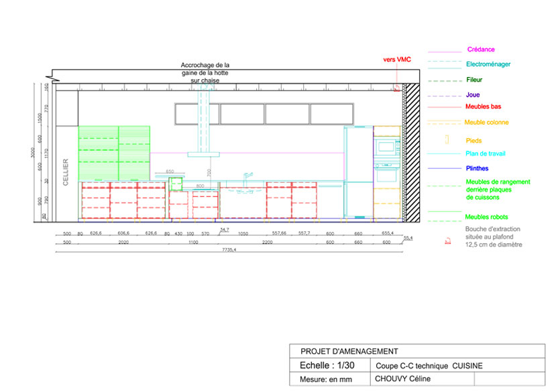558x392 pixels.
Task: Click the microwave in the column unit
Action: click(386, 147)
